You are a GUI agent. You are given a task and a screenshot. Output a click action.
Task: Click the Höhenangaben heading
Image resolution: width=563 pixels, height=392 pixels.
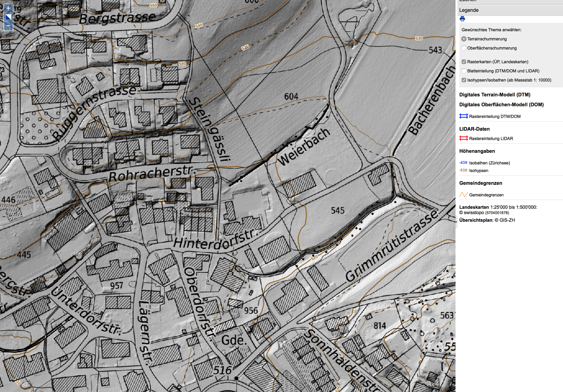pyautogui.click(x=477, y=151)
